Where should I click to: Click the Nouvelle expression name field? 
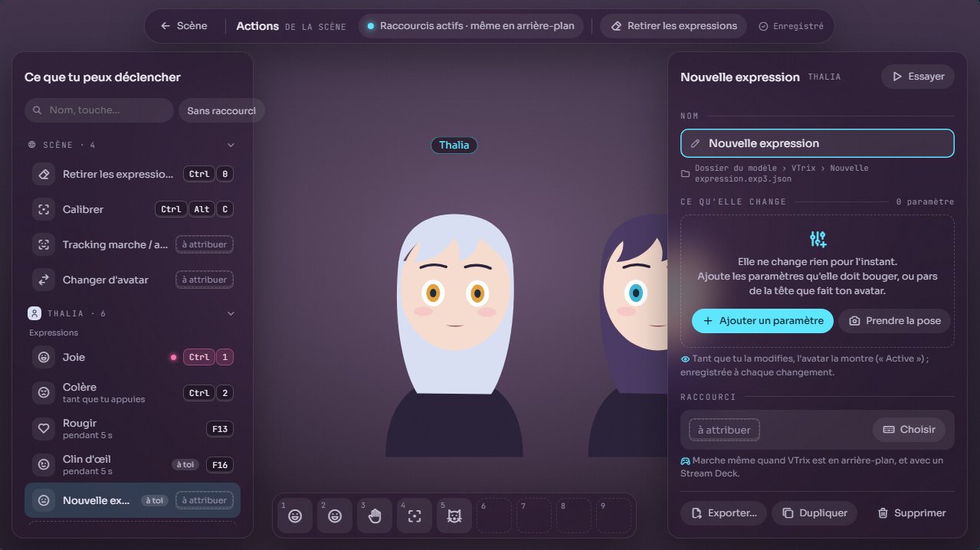click(818, 143)
